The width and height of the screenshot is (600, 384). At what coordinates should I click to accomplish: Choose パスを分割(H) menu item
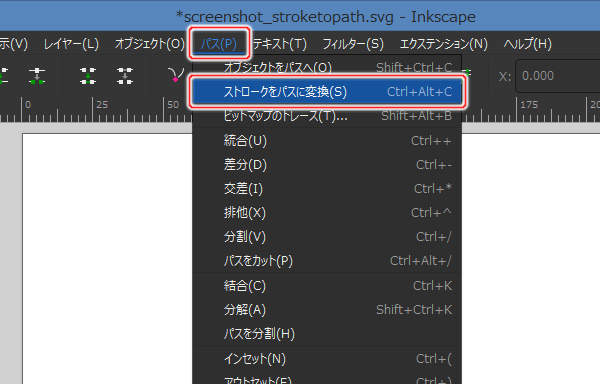pos(327,334)
